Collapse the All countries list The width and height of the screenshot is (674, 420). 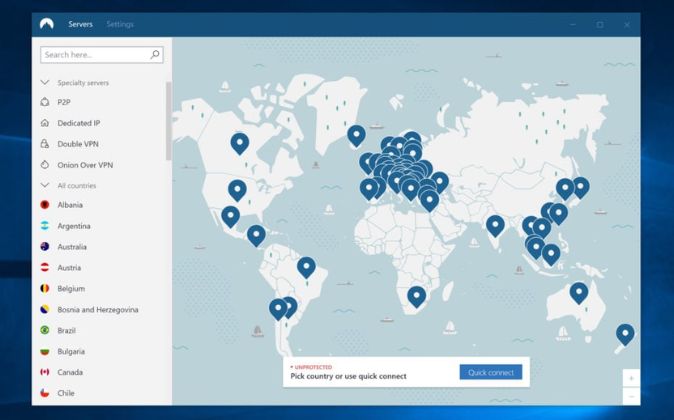point(45,185)
